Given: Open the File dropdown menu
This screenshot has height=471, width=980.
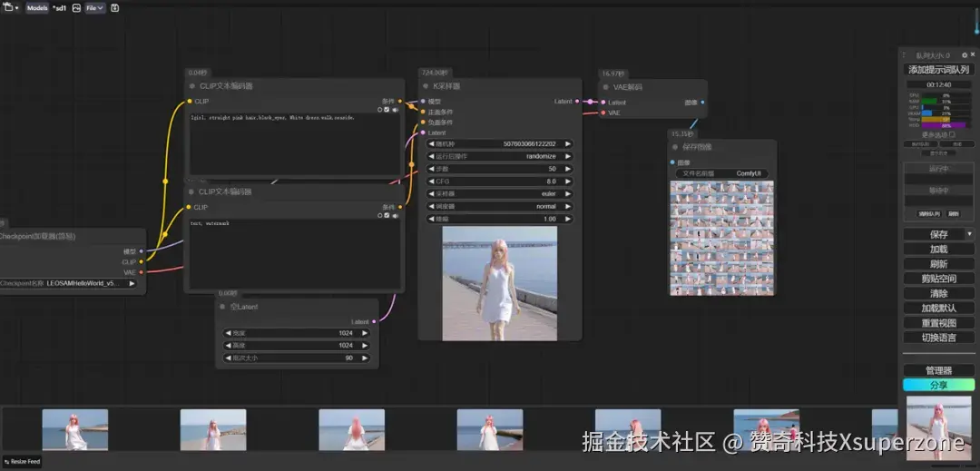Looking at the screenshot, I should pyautogui.click(x=95, y=8).
